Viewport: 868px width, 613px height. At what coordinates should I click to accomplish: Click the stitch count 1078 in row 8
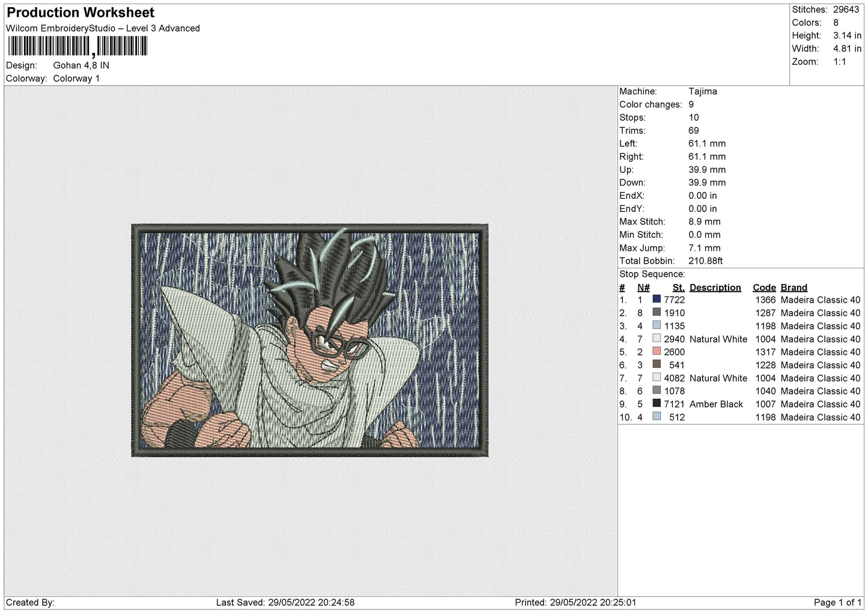[x=675, y=391]
